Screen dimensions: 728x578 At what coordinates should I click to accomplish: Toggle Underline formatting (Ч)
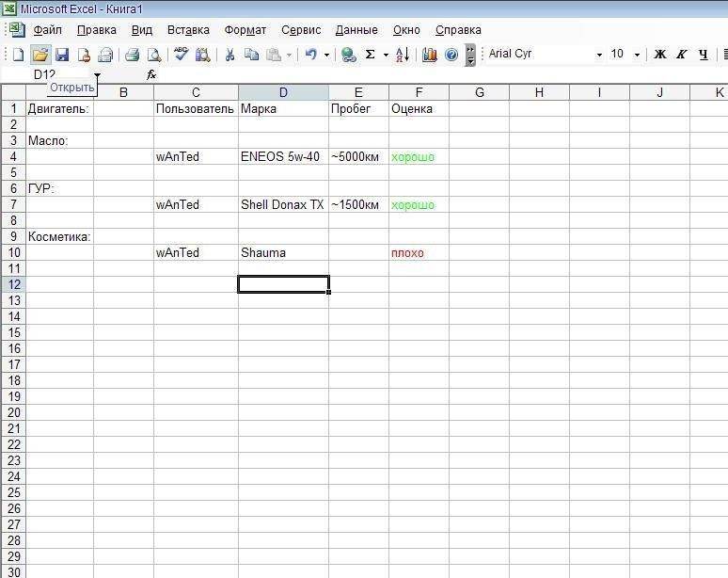(x=704, y=55)
